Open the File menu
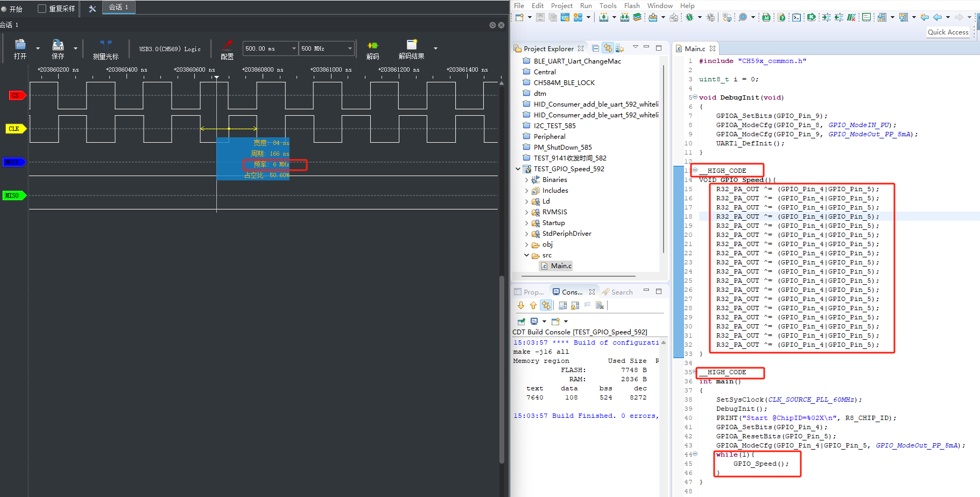This screenshot has width=980, height=497. [519, 6]
